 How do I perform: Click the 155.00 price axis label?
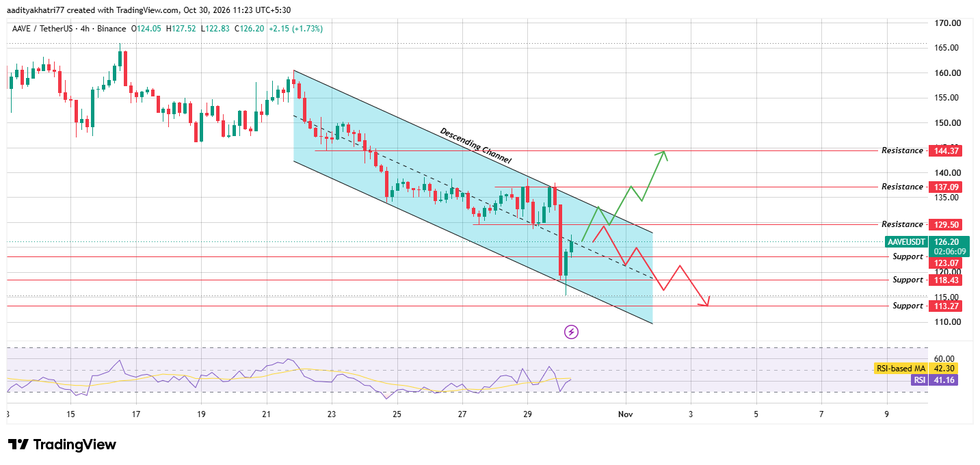[946, 98]
